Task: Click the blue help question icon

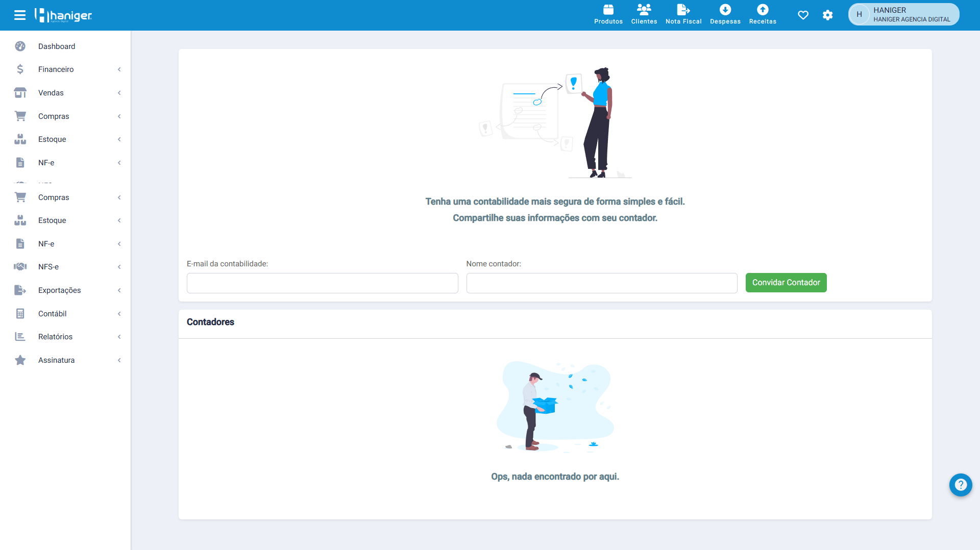Action: pyautogui.click(x=961, y=485)
